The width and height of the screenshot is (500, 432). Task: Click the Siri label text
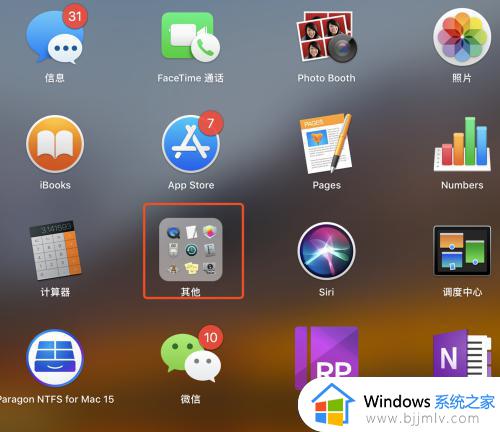[326, 292]
